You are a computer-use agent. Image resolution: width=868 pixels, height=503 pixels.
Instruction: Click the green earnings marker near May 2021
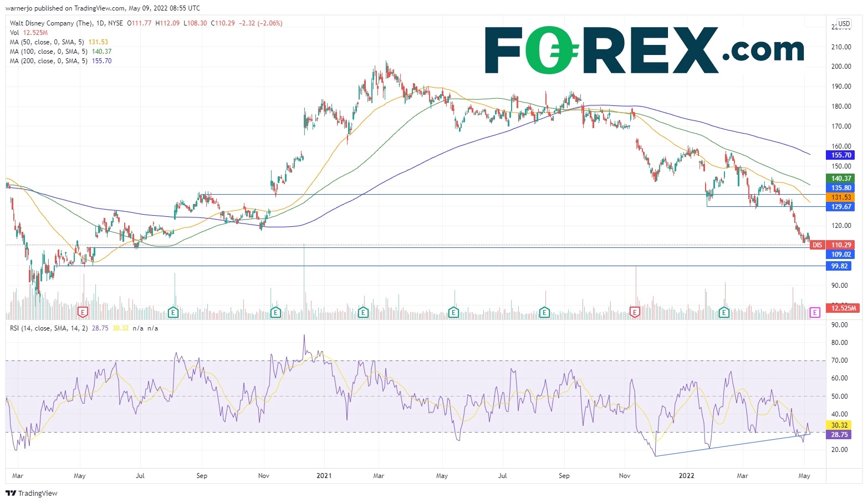[453, 313]
